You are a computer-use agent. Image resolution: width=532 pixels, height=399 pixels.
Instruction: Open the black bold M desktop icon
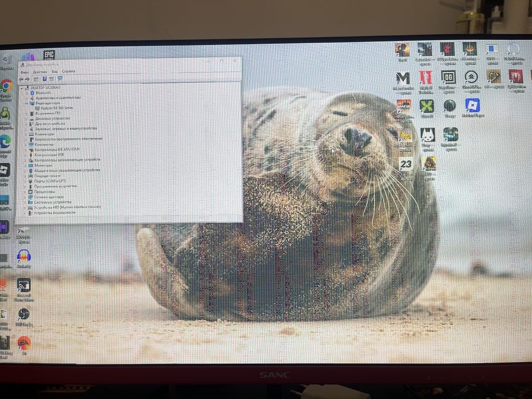coord(403,79)
